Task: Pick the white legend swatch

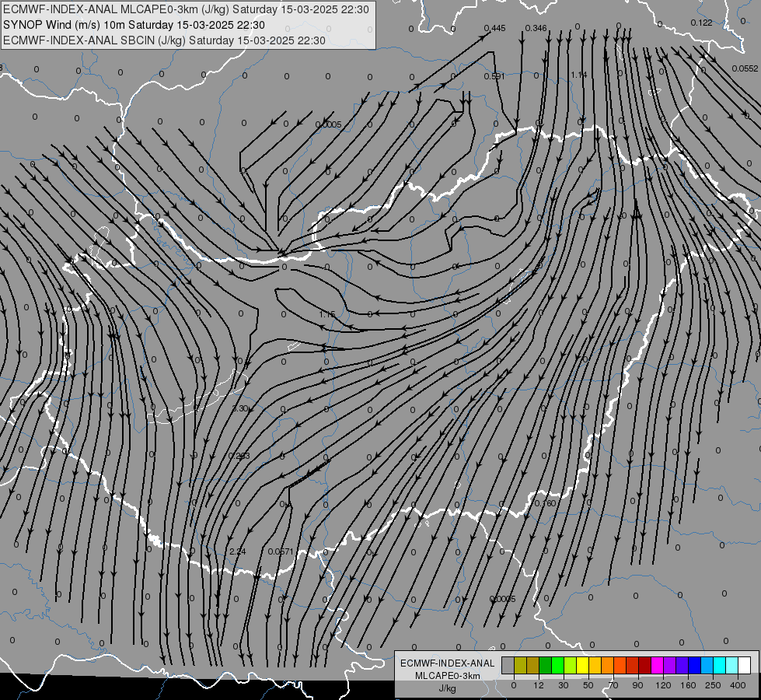Action: [745, 665]
